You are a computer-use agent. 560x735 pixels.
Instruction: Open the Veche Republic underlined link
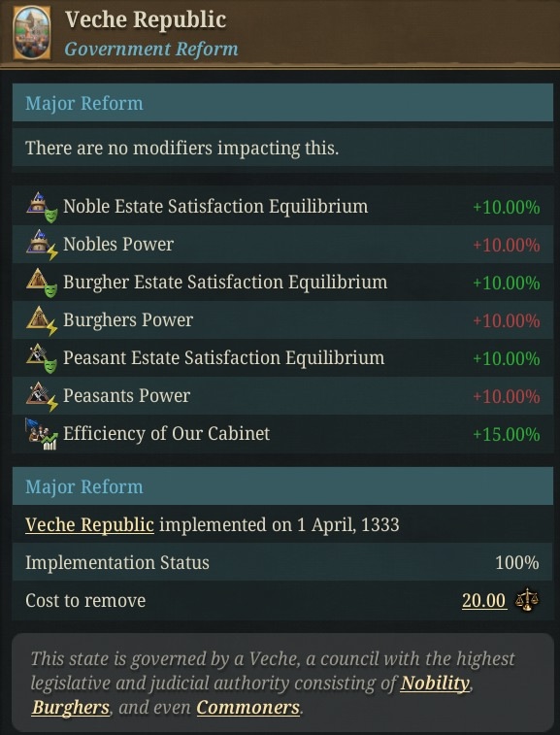(89, 524)
